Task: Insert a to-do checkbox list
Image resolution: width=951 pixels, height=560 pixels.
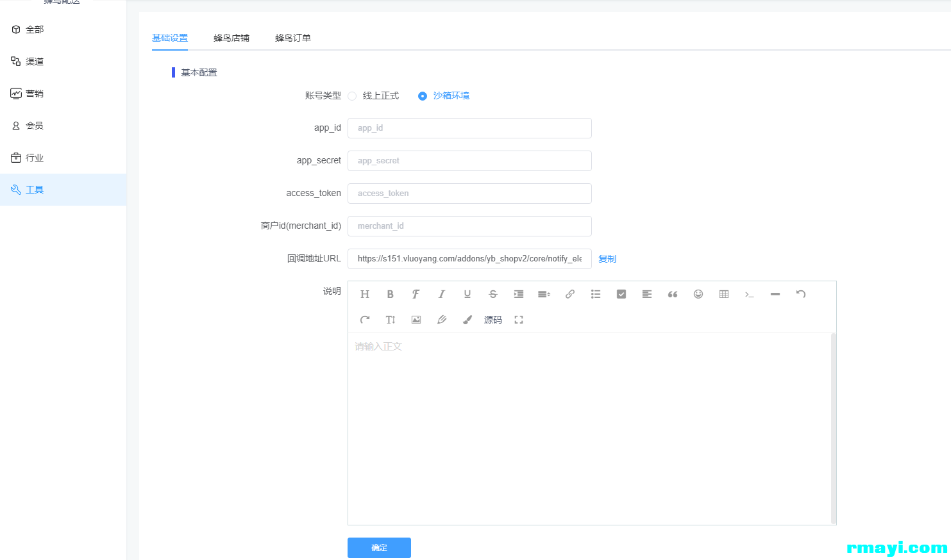Action: pyautogui.click(x=621, y=294)
